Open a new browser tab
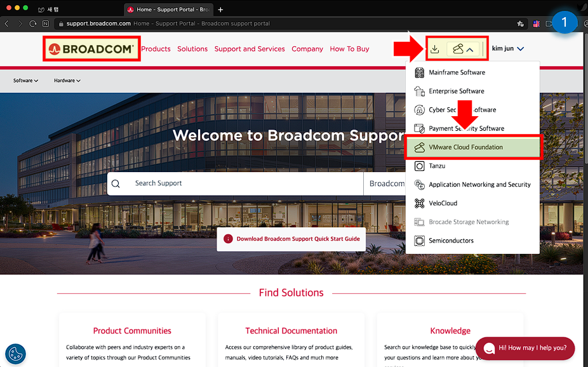The height and width of the screenshot is (367, 588). point(220,10)
